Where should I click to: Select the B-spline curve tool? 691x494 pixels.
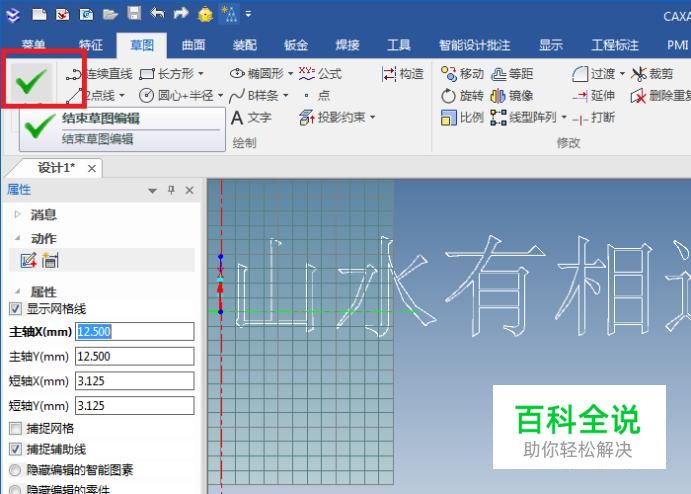point(254,95)
